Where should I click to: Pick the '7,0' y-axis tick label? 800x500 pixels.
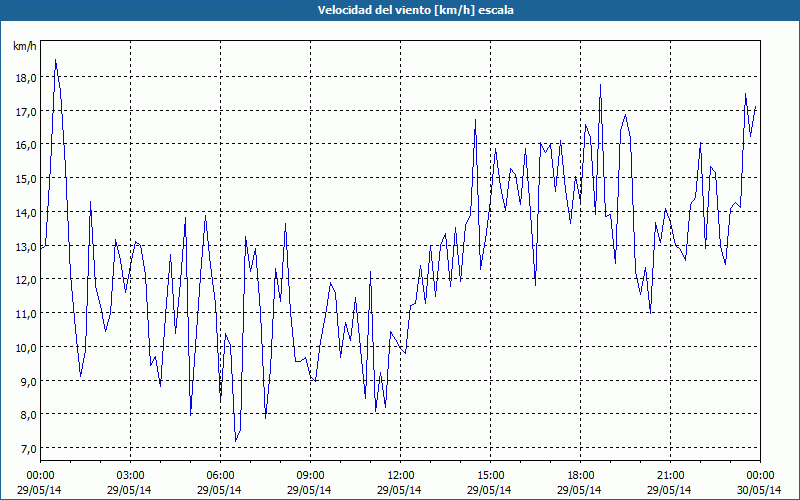click(x=29, y=448)
